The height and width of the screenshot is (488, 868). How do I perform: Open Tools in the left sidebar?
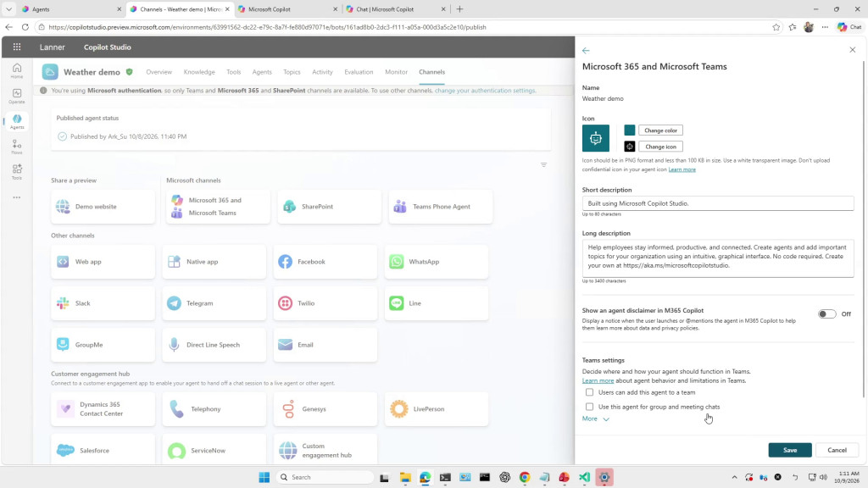click(x=17, y=171)
